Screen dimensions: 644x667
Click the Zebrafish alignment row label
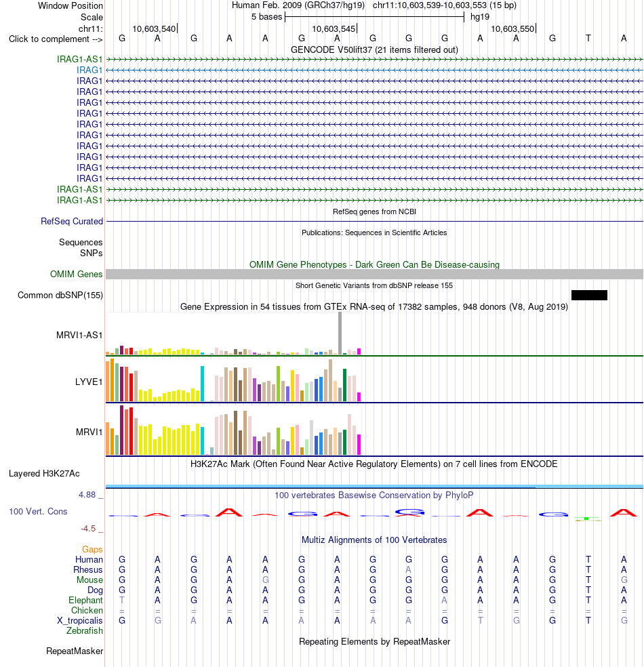[85, 631]
